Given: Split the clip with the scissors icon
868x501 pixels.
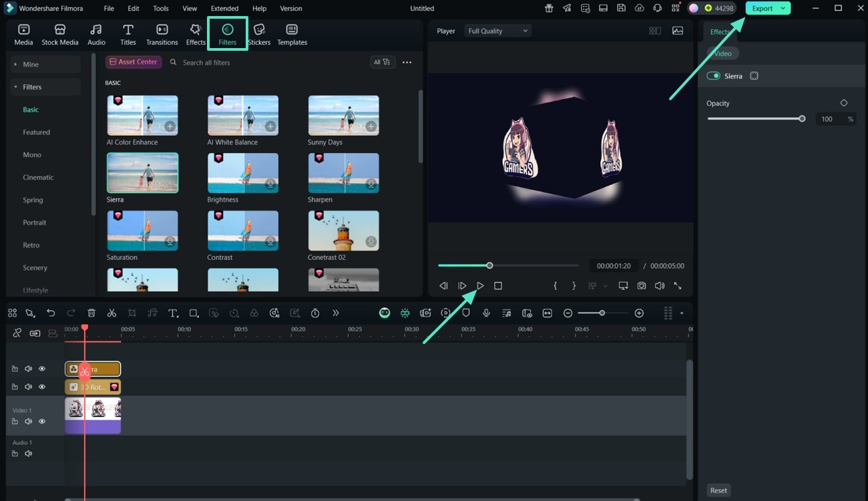Looking at the screenshot, I should pyautogui.click(x=112, y=313).
